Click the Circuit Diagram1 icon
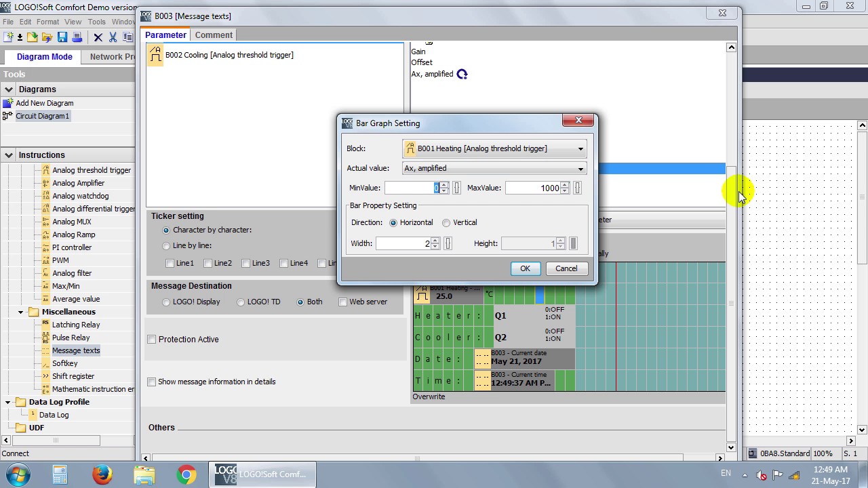Image resolution: width=868 pixels, height=488 pixels. [7, 116]
